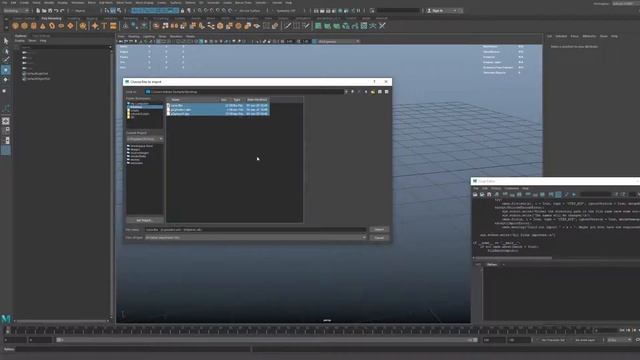Toggle single-pane layout in left toolbox
The width and height of the screenshot is (640, 360).
coord(6,121)
